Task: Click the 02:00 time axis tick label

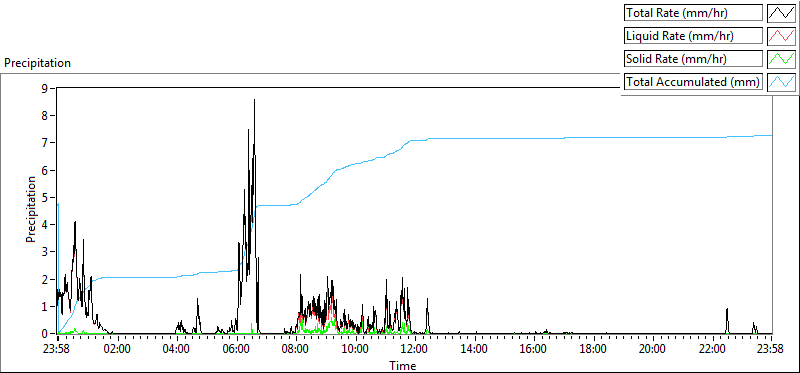Action: point(118,350)
